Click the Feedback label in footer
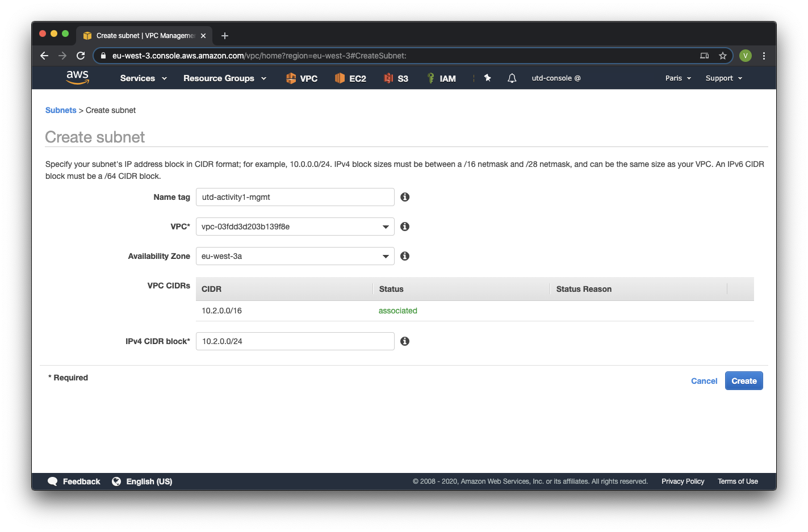Screen dimensions: 808x532 (x=81, y=481)
